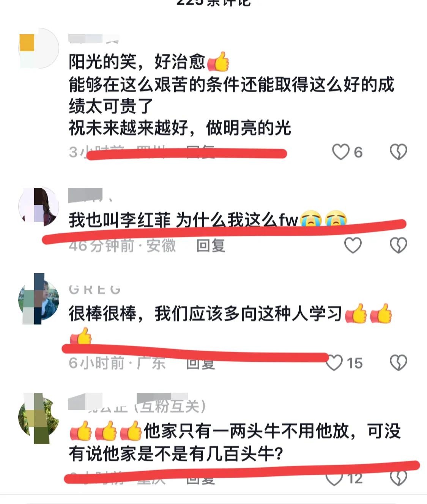Open GREG's profile avatar
Screen dimensions: 427x504
pyautogui.click(x=39, y=301)
